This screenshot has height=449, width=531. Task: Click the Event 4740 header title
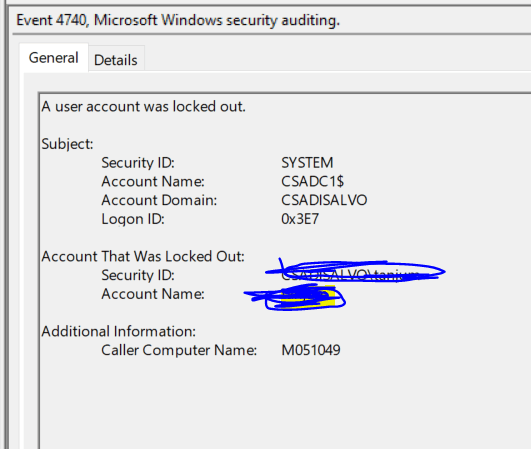tap(178, 20)
